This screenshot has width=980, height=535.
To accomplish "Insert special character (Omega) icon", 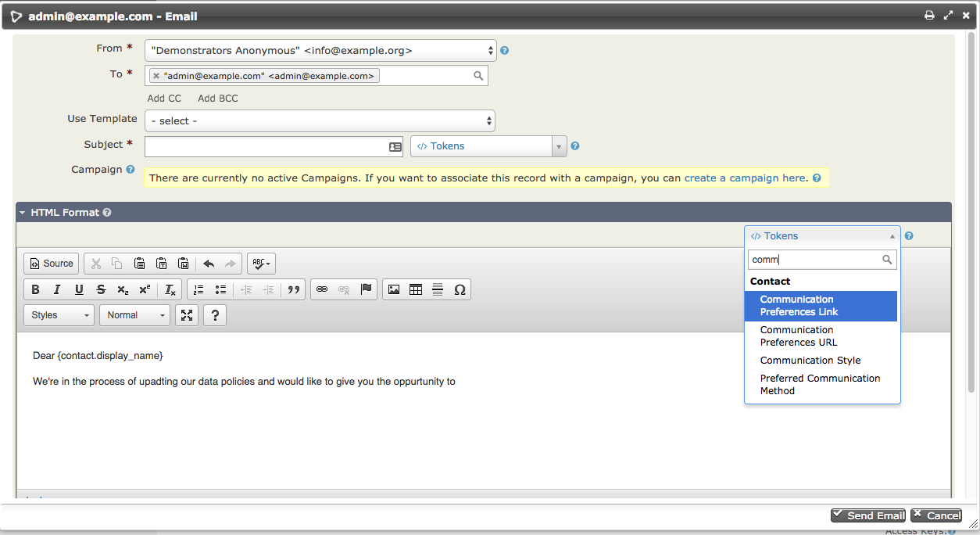I will coord(460,289).
